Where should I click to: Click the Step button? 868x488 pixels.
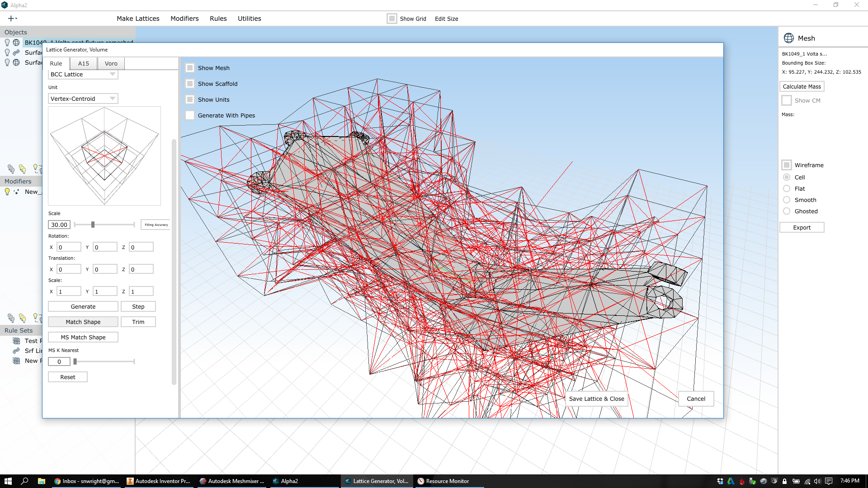tap(138, 306)
